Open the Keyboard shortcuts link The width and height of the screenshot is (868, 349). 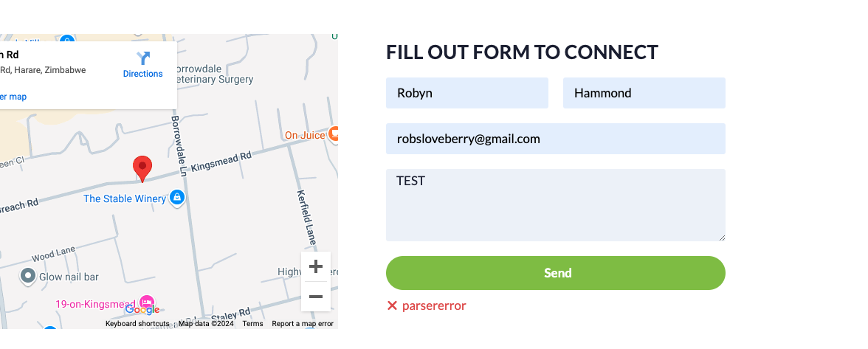(x=137, y=324)
